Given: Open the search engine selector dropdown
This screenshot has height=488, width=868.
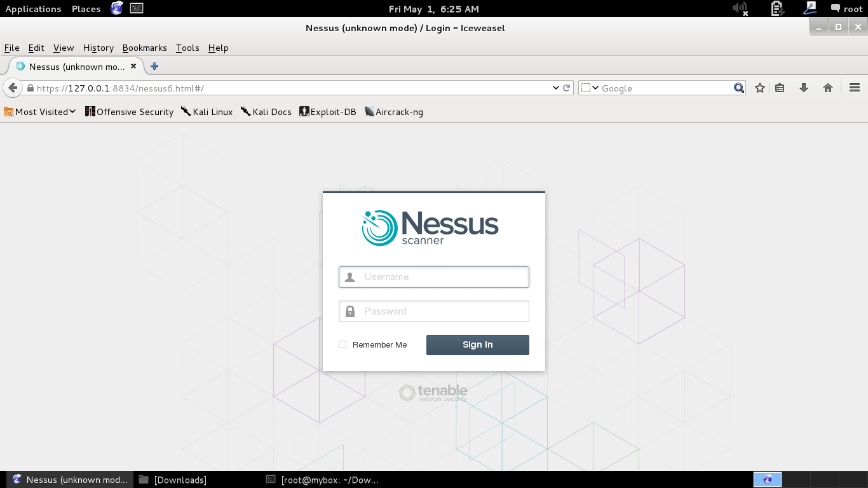Looking at the screenshot, I should (590, 88).
